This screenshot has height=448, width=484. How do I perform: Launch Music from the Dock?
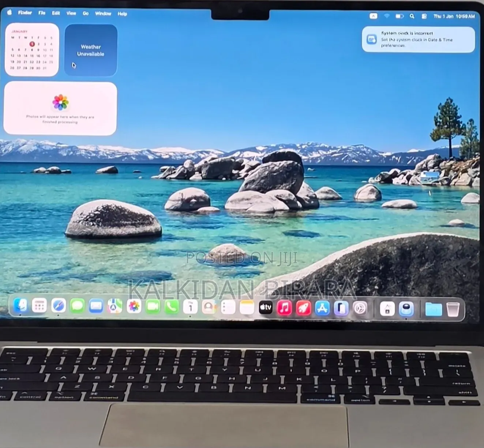[x=285, y=308]
